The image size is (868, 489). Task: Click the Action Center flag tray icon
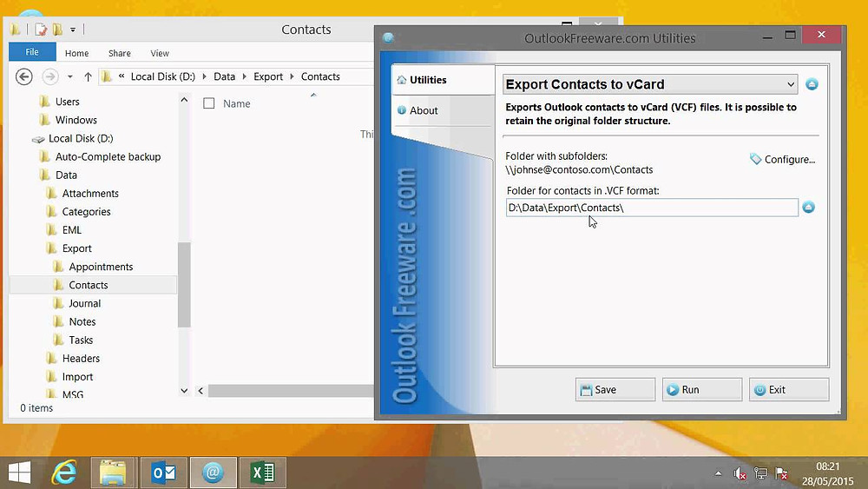click(782, 473)
